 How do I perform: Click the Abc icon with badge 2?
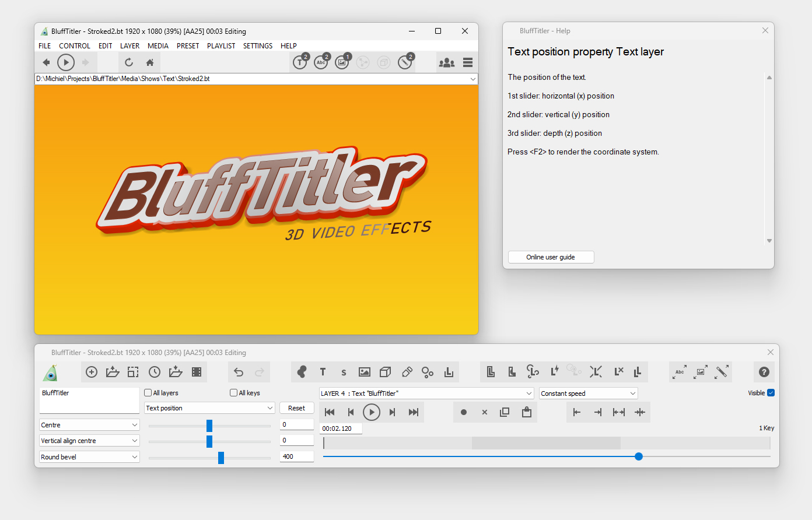(x=321, y=62)
